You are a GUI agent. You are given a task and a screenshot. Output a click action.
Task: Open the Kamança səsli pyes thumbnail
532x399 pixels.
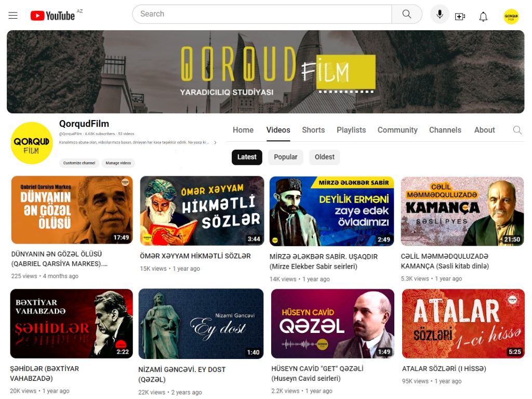tap(462, 211)
